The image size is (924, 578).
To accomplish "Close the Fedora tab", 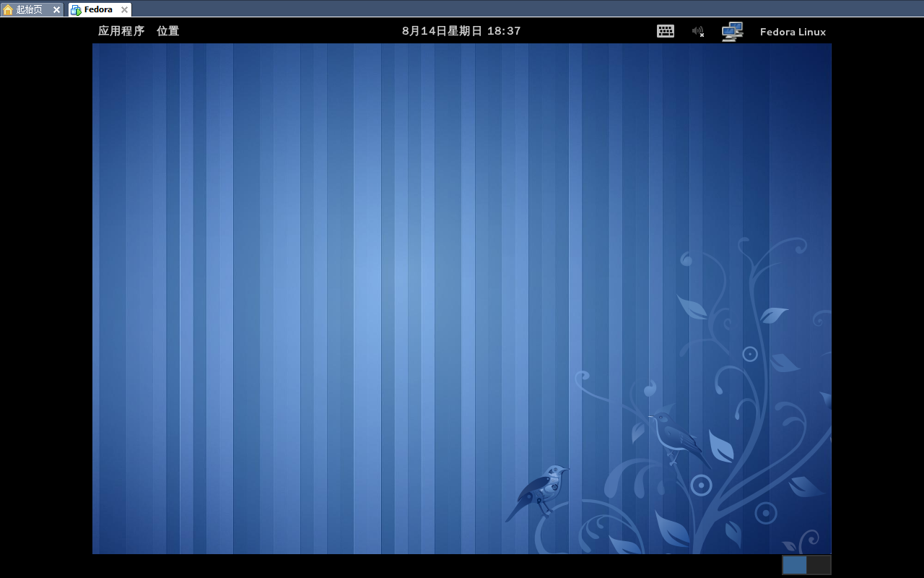I will pyautogui.click(x=124, y=10).
